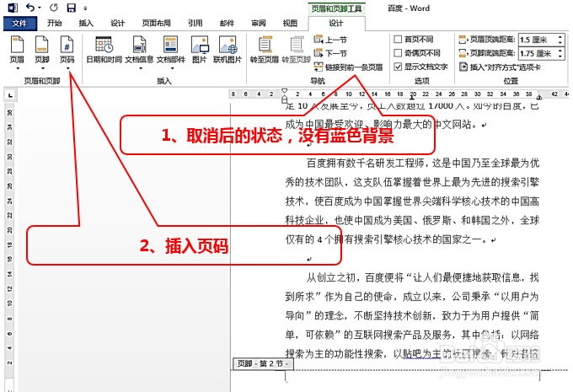Open the 引用 References tab
573x392 pixels.
point(195,23)
